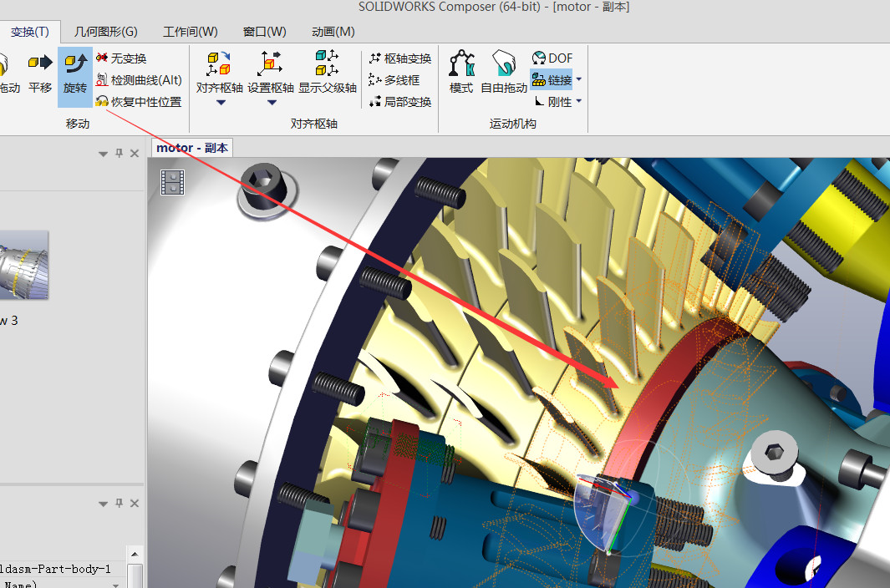This screenshot has height=588, width=890.
Task: Click the film strip animation mode icon
Action: click(173, 182)
